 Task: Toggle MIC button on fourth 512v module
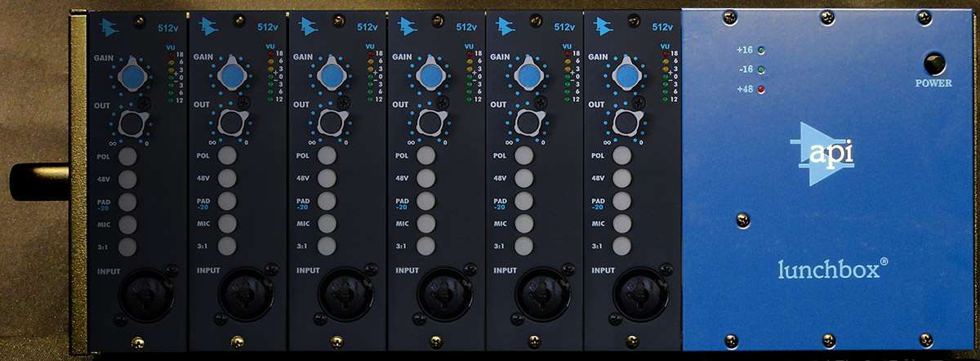click(425, 223)
